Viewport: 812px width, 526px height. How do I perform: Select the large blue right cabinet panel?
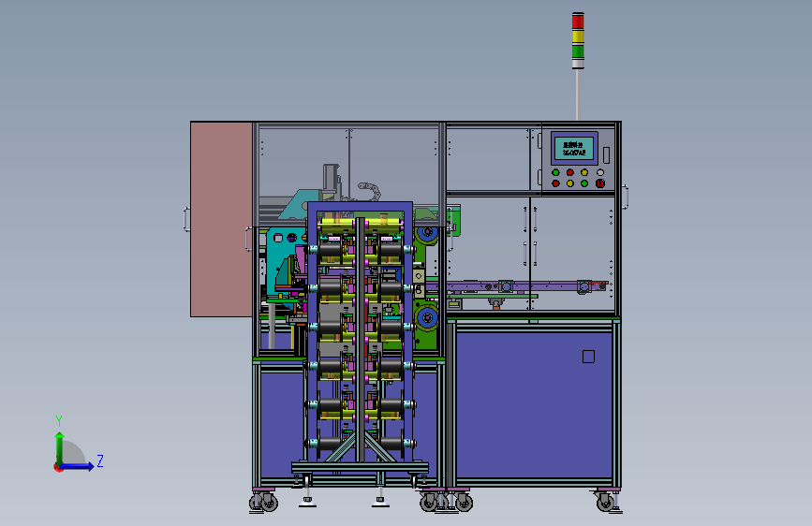535,405
